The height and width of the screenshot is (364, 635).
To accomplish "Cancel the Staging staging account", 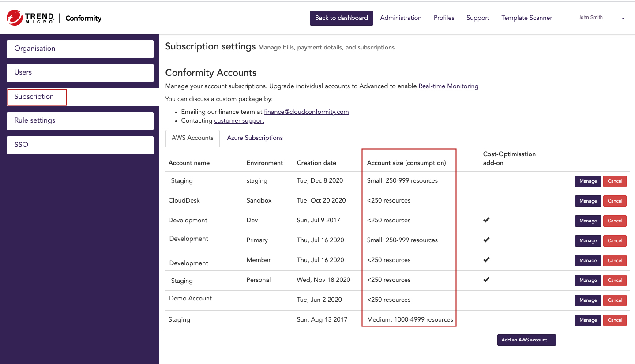I will (615, 181).
